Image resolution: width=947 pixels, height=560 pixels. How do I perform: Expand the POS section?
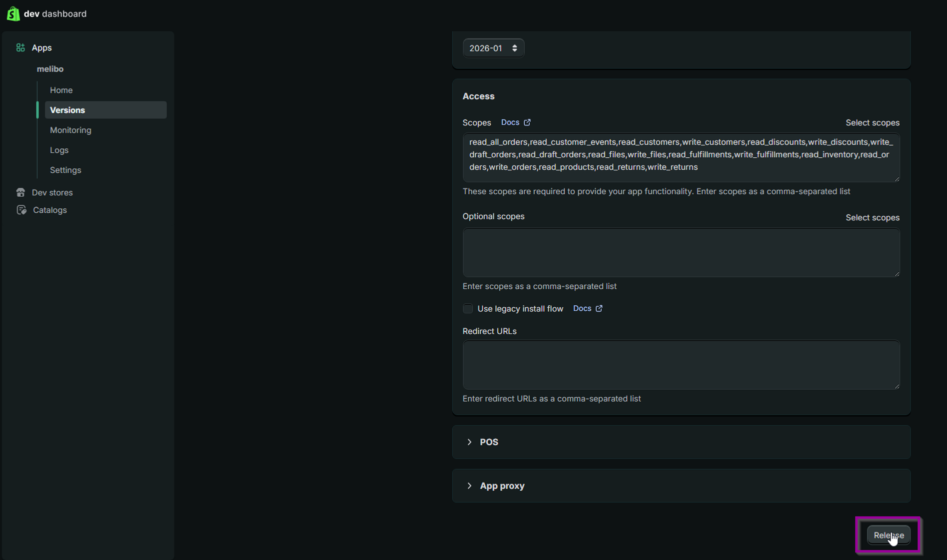click(x=469, y=442)
